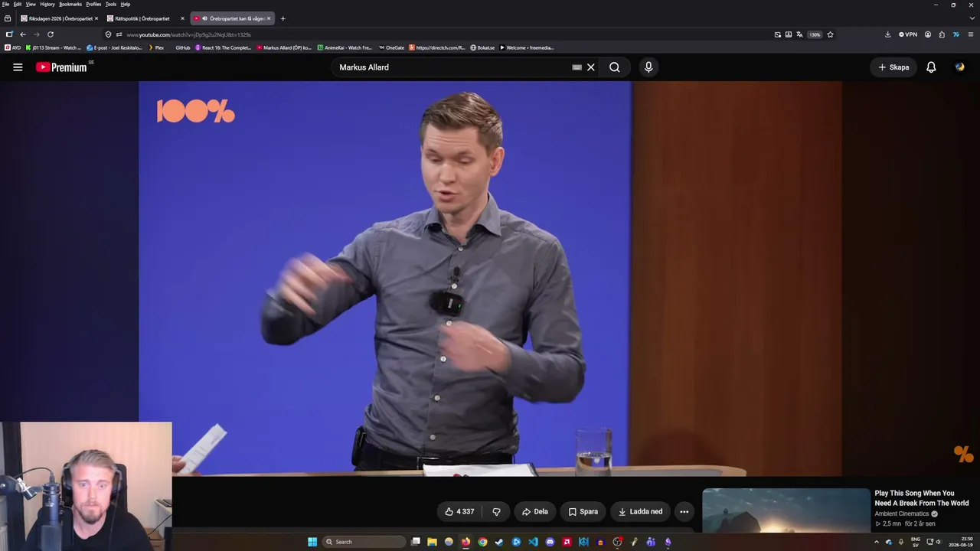Open the History menu

(x=47, y=4)
